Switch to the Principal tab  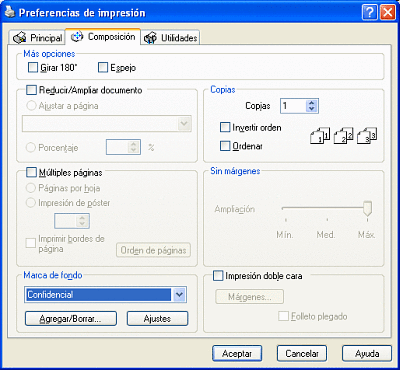point(37,38)
